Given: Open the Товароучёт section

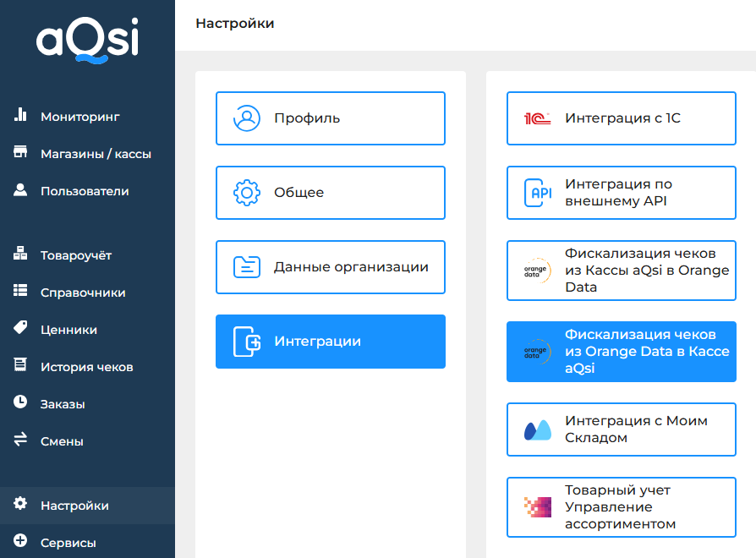Looking at the screenshot, I should [76, 255].
